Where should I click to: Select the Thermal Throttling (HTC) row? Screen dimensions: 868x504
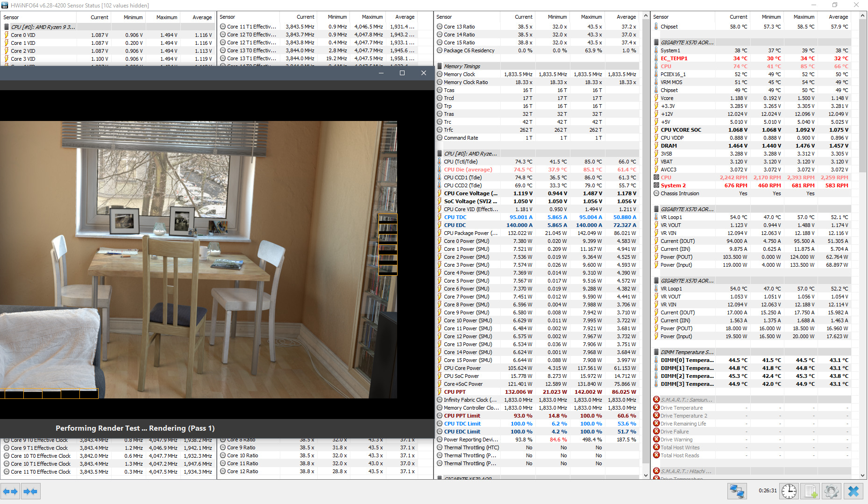coord(536,447)
